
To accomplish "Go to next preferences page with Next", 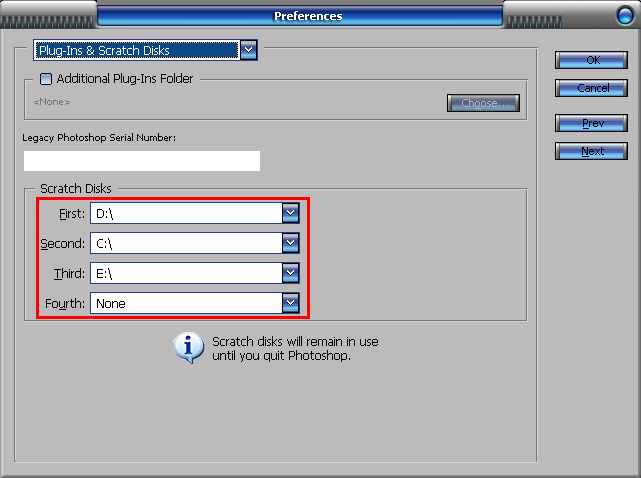I will click(591, 151).
